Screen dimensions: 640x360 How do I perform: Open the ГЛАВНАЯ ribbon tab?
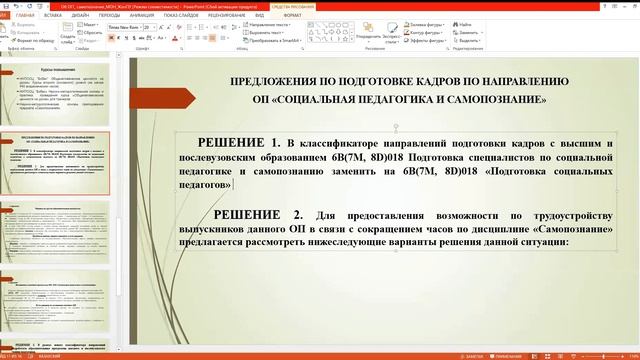tap(25, 16)
